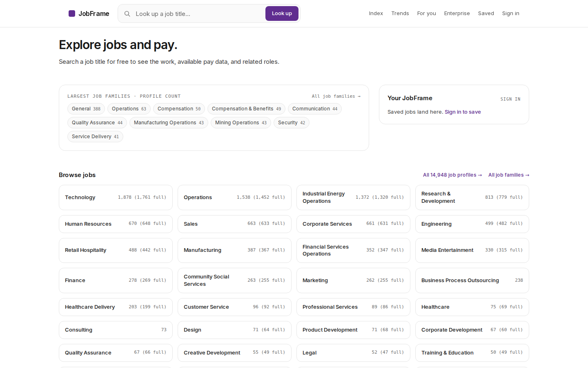Open All 14,948 job profiles link

(x=452, y=175)
